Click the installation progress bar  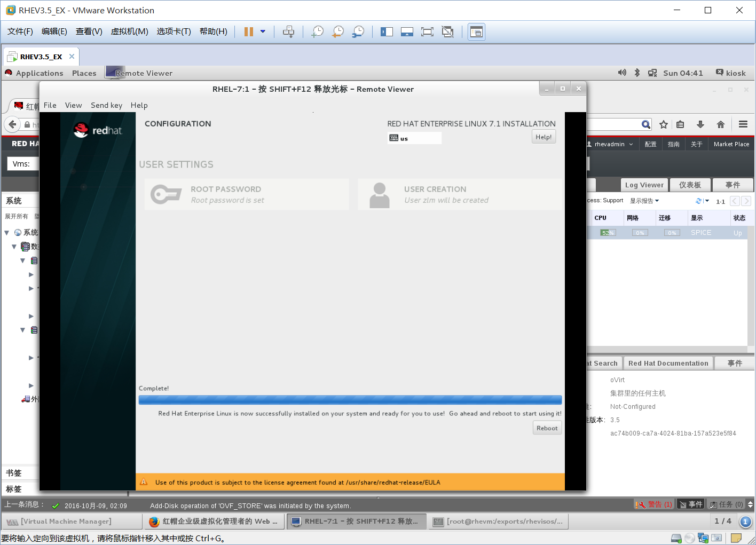(x=350, y=400)
